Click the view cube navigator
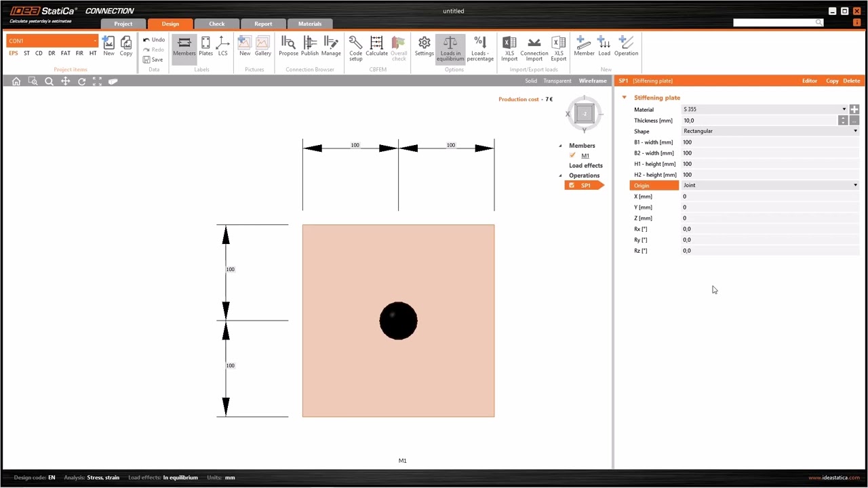 [x=584, y=114]
